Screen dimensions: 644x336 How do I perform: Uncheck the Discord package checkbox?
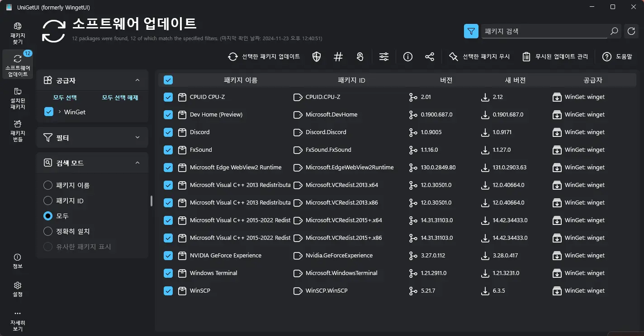168,132
